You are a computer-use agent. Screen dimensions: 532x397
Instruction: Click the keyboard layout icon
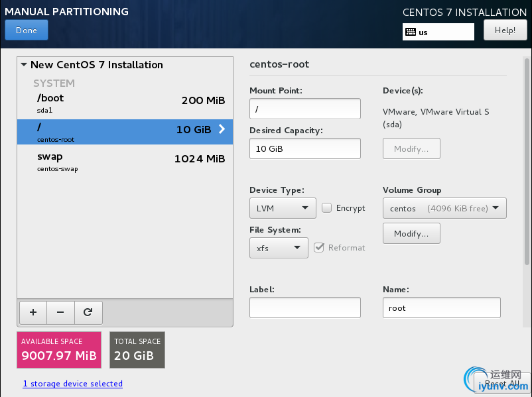coord(411,32)
